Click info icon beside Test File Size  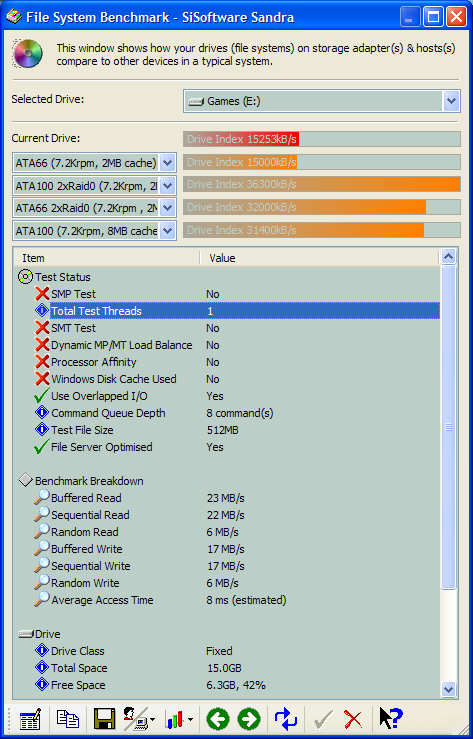pyautogui.click(x=42, y=430)
